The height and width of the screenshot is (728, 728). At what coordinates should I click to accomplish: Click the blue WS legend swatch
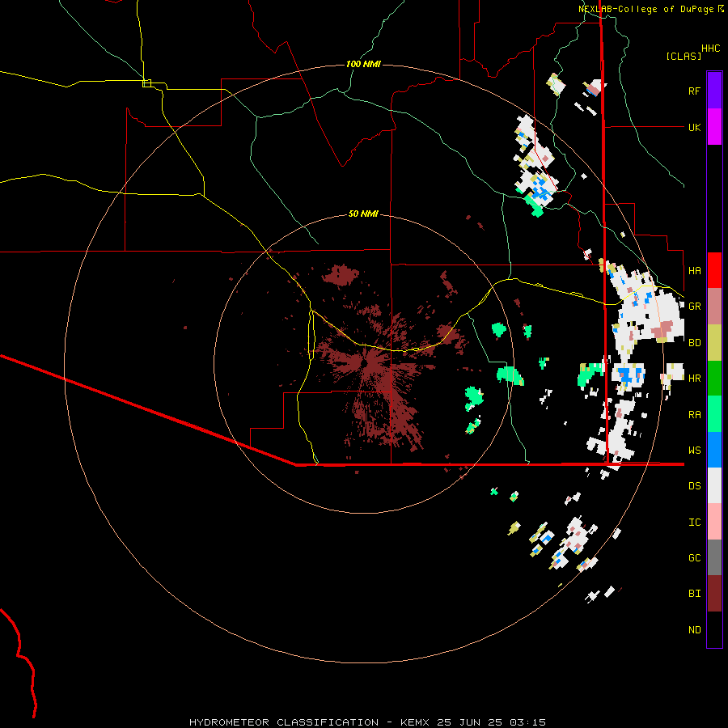pyautogui.click(x=714, y=450)
